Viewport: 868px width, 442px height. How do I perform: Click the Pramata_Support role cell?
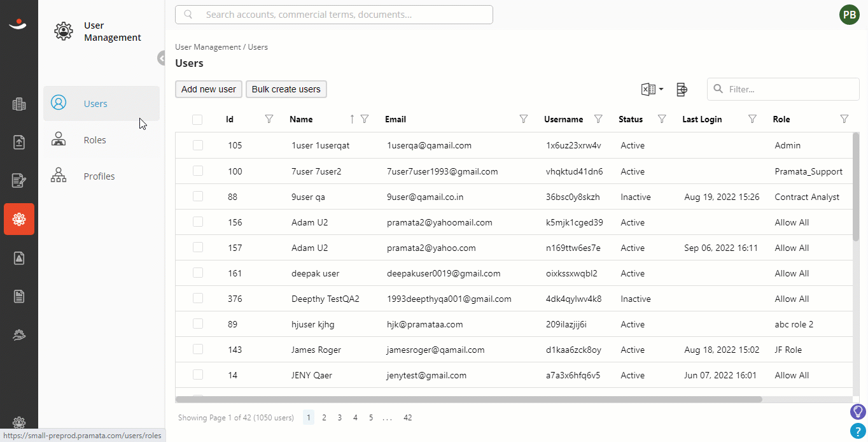(x=809, y=171)
